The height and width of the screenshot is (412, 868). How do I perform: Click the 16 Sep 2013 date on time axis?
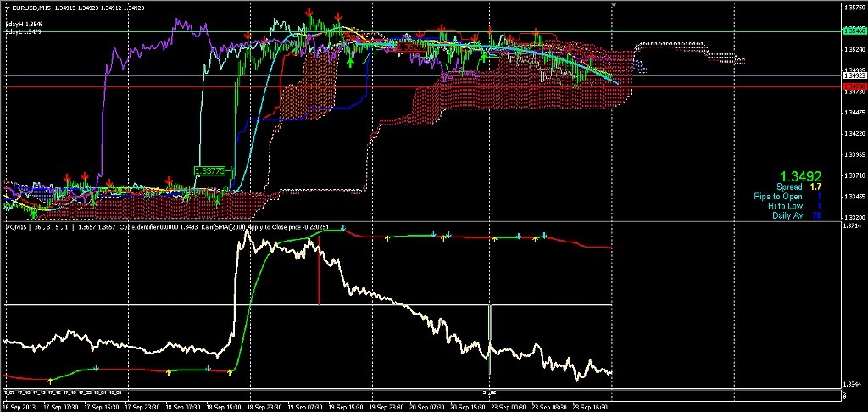[x=20, y=407]
